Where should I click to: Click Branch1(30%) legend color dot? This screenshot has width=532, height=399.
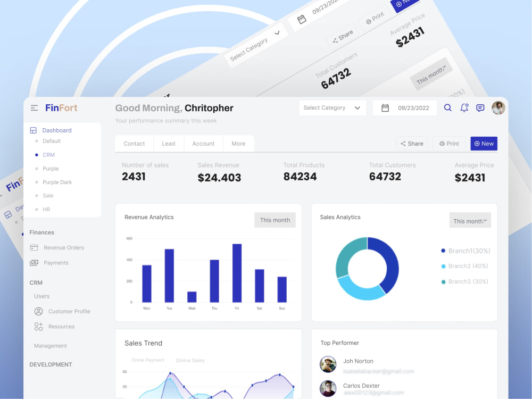coord(443,251)
